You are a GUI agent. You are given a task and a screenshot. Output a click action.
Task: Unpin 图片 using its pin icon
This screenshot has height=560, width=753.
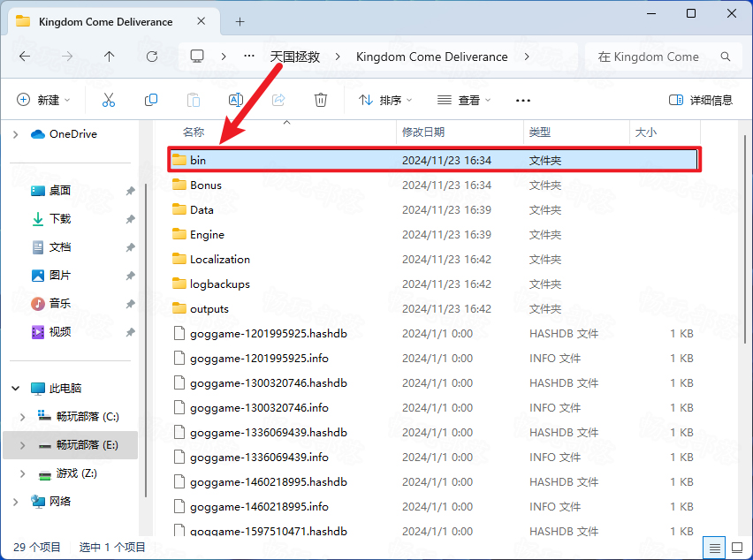pyautogui.click(x=130, y=276)
